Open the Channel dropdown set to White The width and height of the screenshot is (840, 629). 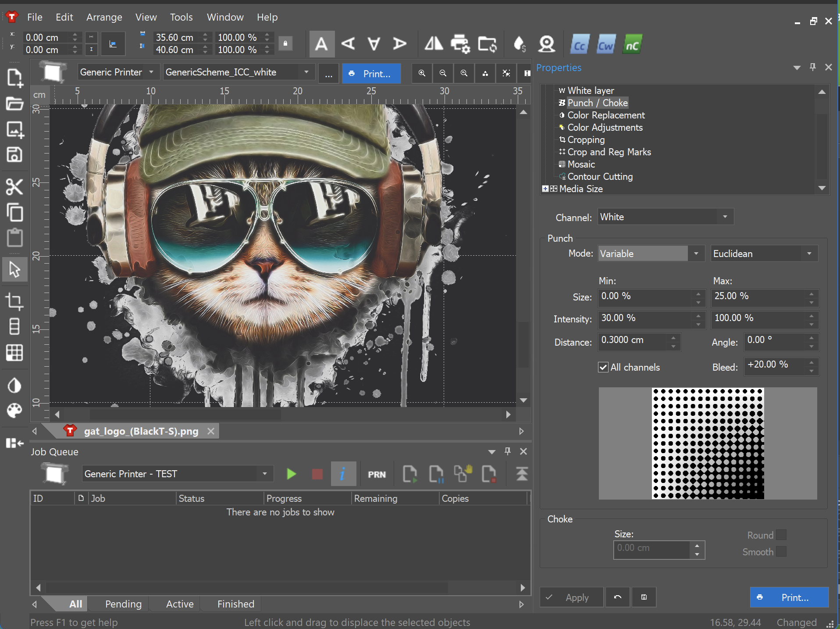(x=665, y=217)
